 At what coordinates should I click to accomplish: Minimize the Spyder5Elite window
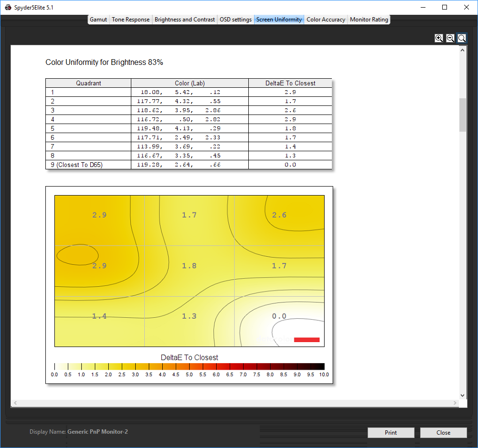click(423, 7)
